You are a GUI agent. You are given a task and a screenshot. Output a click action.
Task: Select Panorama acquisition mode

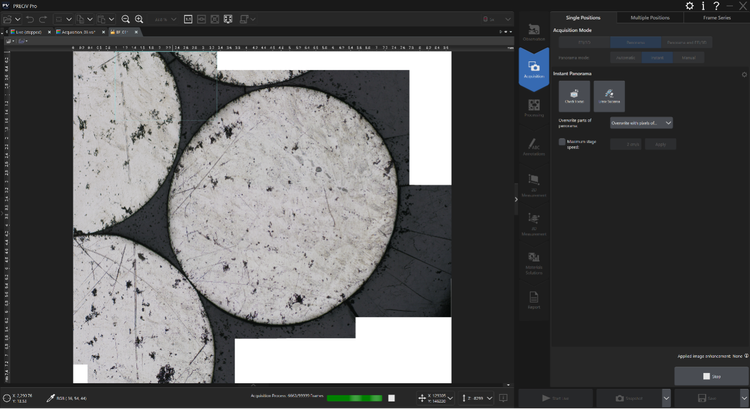pyautogui.click(x=635, y=43)
